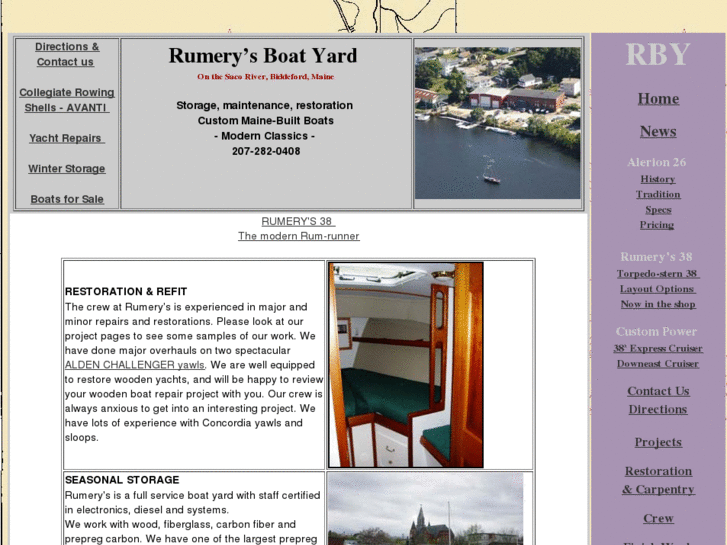Image resolution: width=727 pixels, height=545 pixels.
Task: Click the boat cabin interior photo
Action: 406,365
